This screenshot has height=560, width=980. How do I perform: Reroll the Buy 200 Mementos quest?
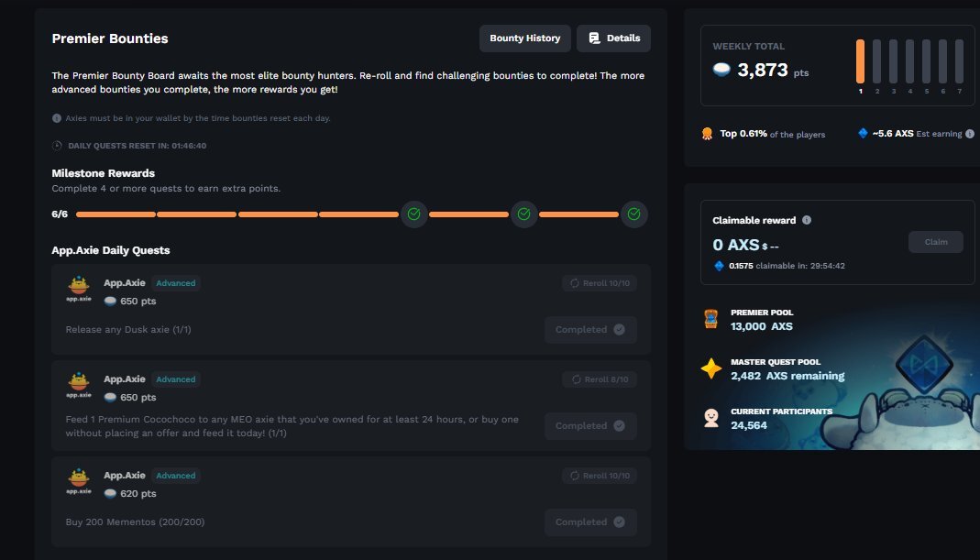click(x=600, y=476)
